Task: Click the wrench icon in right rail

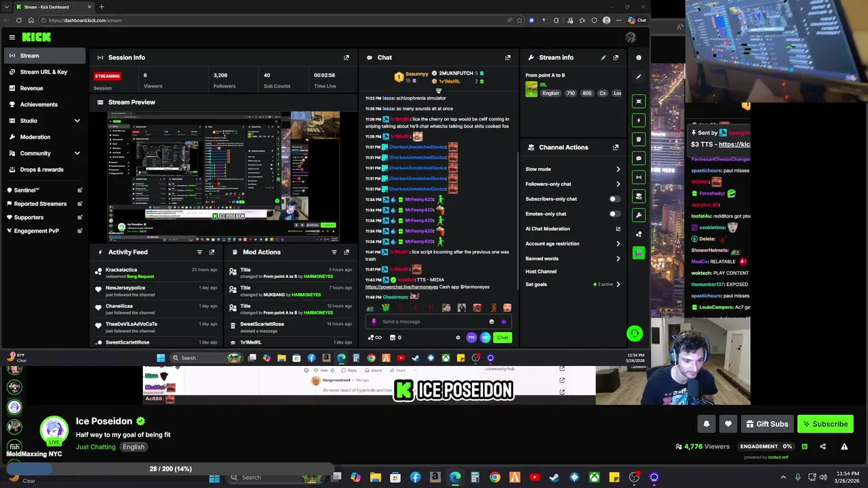Action: (x=639, y=215)
